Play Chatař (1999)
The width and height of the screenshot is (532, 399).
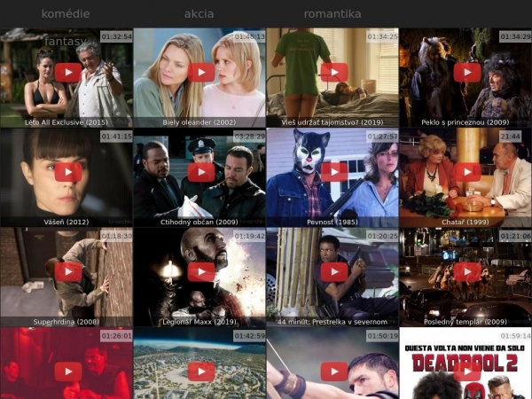467,172
